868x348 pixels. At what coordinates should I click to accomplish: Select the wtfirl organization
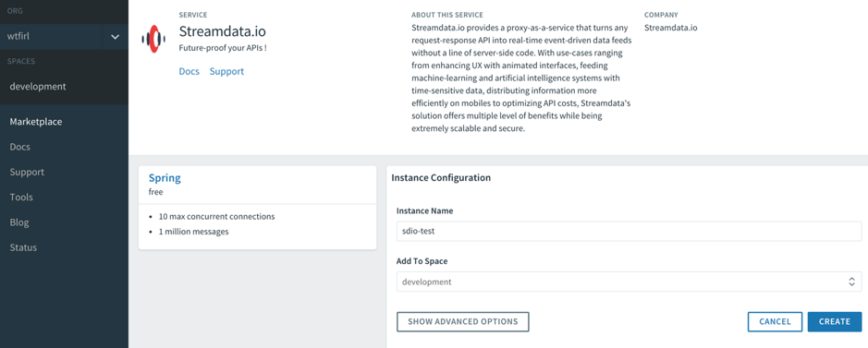click(x=51, y=37)
